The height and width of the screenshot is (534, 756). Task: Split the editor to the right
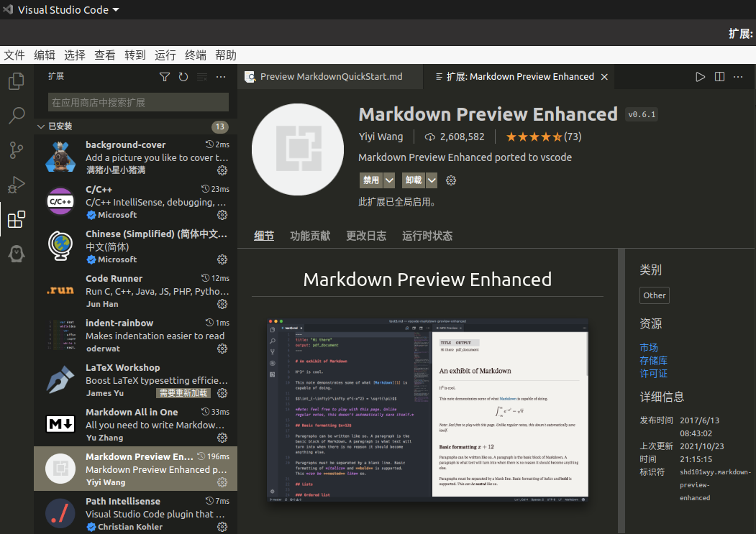tap(719, 77)
